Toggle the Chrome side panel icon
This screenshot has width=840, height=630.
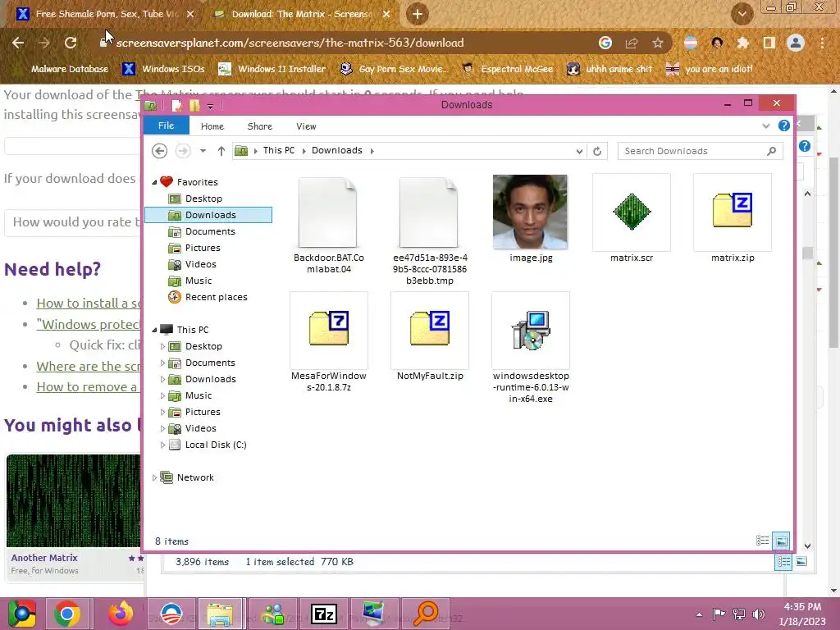pos(769,43)
